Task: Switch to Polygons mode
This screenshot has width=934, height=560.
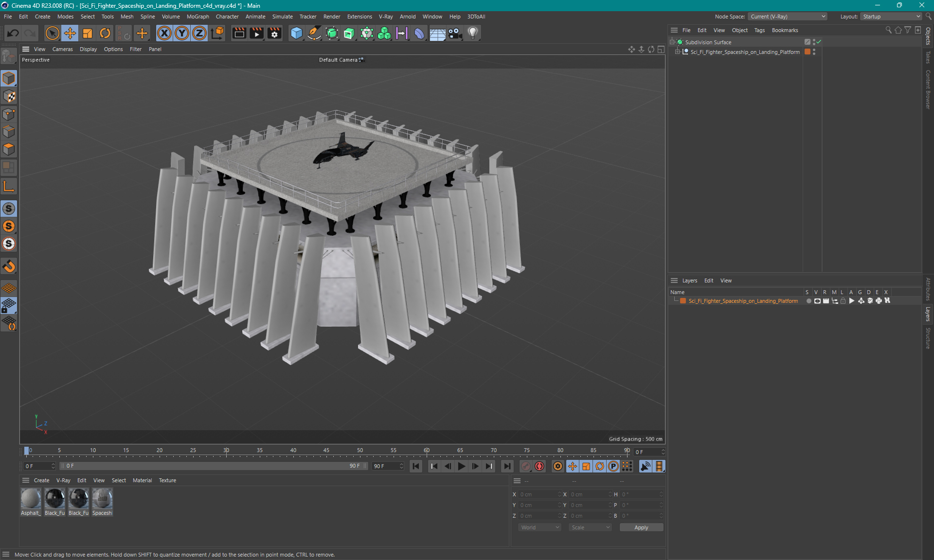Action: 9,149
